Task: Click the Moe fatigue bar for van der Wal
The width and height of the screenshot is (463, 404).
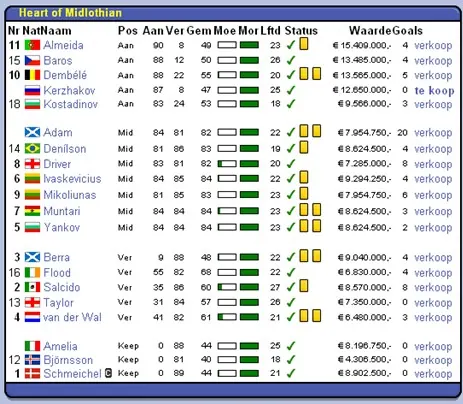Action: point(227,317)
